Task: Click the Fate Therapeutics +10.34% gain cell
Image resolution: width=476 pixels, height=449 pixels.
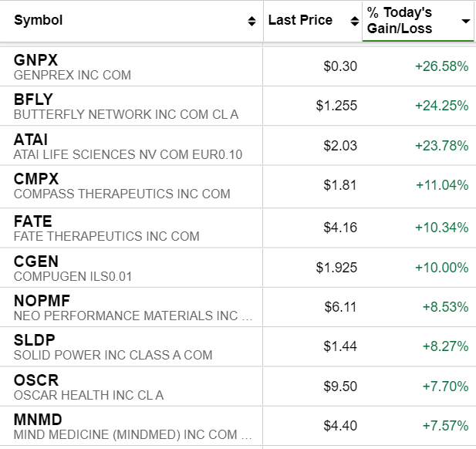Action: 441,227
